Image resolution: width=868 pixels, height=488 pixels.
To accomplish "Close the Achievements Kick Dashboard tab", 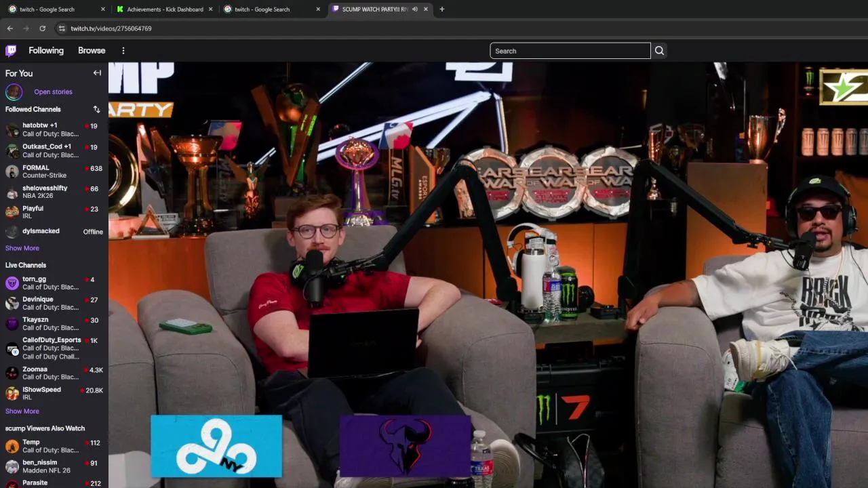I will tap(210, 9).
